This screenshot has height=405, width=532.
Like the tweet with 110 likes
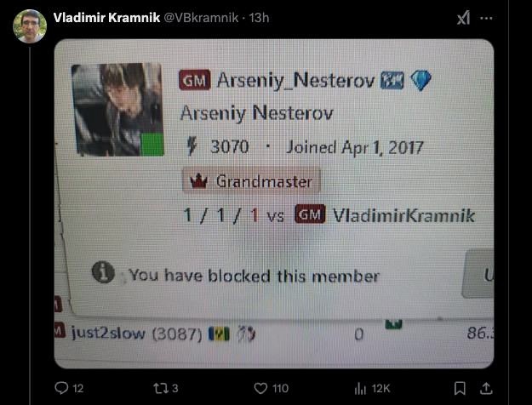(x=271, y=388)
